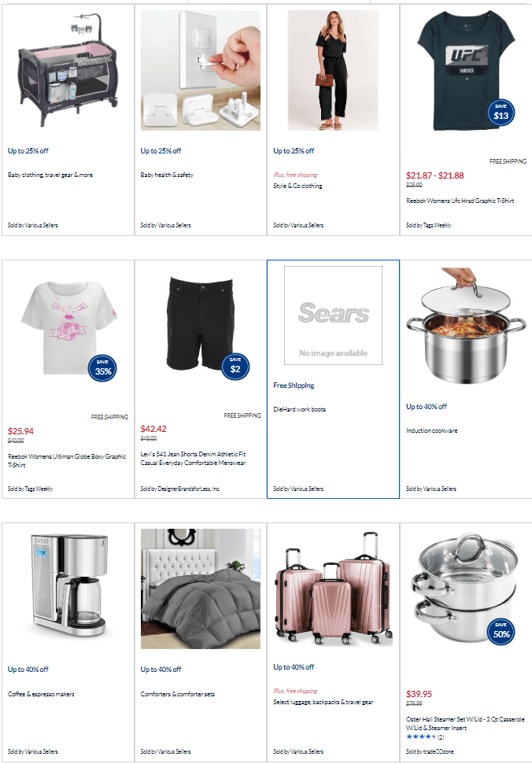Open the rose gold luggage set image
This screenshot has width=532, height=764.
point(333,589)
